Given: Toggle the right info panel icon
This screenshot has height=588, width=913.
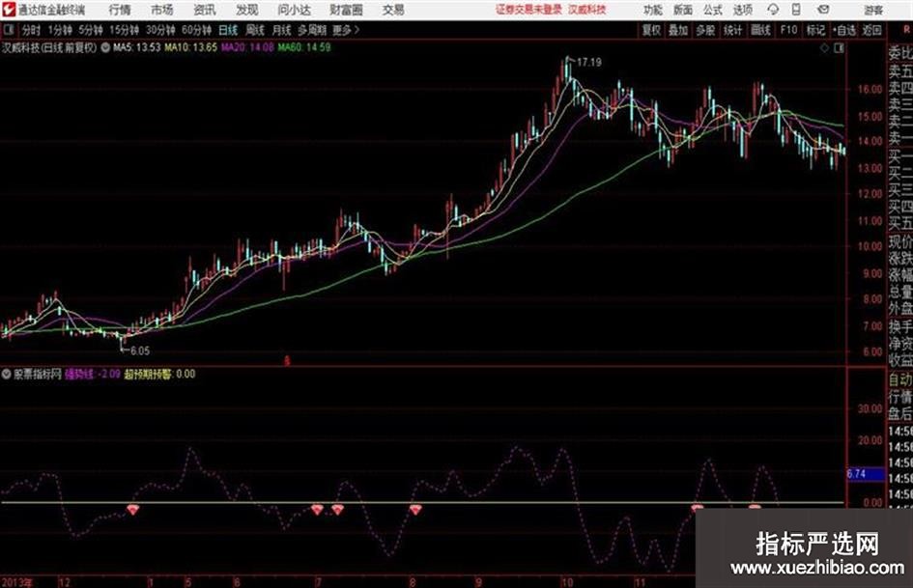Looking at the screenshot, I should coord(839,48).
